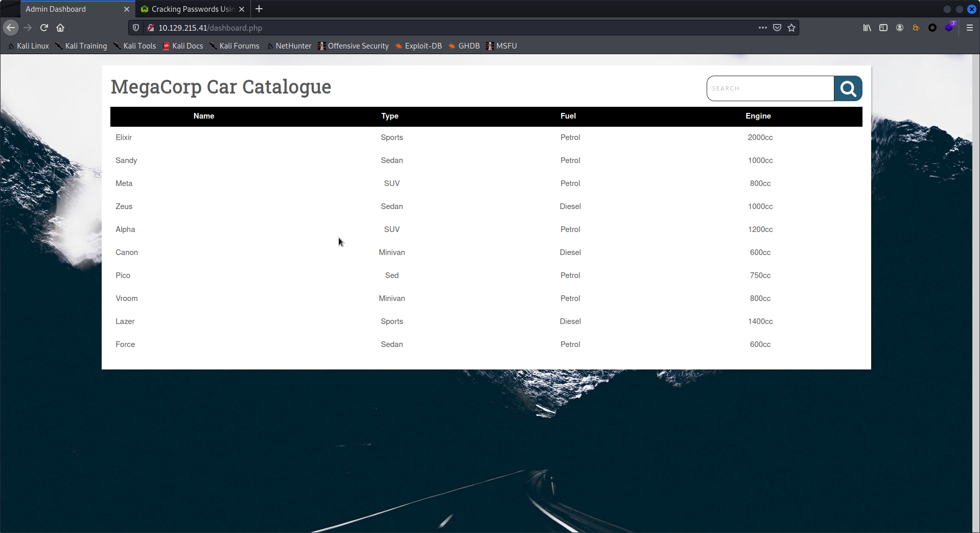Open the Kali Linux bookmark
The image size is (980, 533).
29,46
